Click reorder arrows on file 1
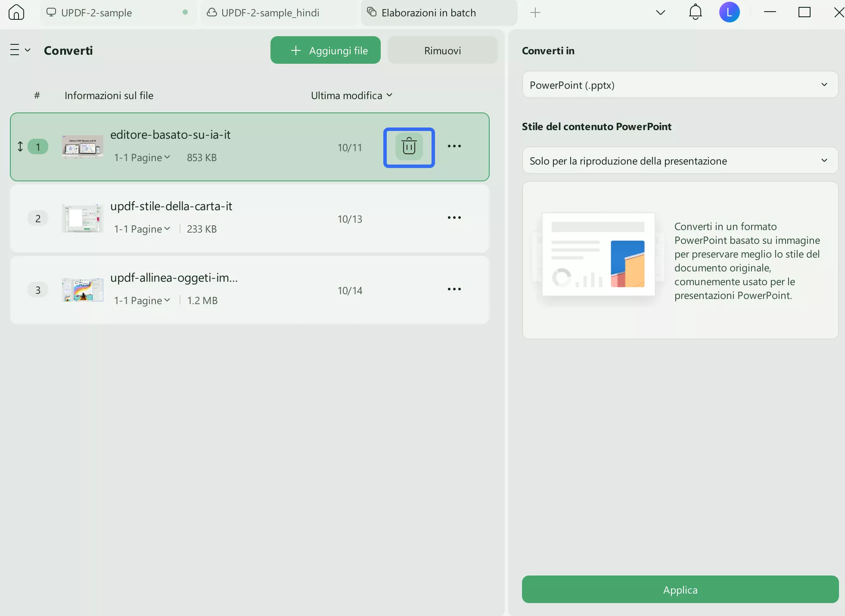The height and width of the screenshot is (616, 845). point(20,147)
